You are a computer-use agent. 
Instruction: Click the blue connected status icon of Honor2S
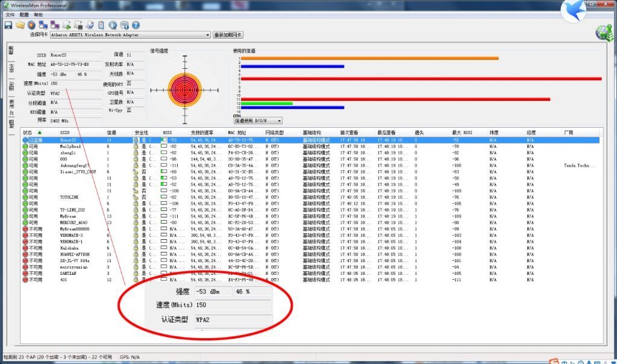25,140
